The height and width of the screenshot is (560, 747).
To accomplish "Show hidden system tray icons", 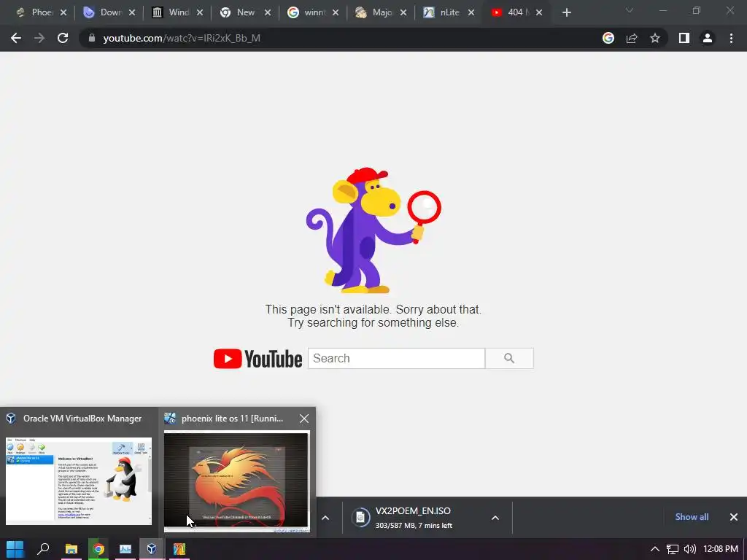I will (x=655, y=549).
